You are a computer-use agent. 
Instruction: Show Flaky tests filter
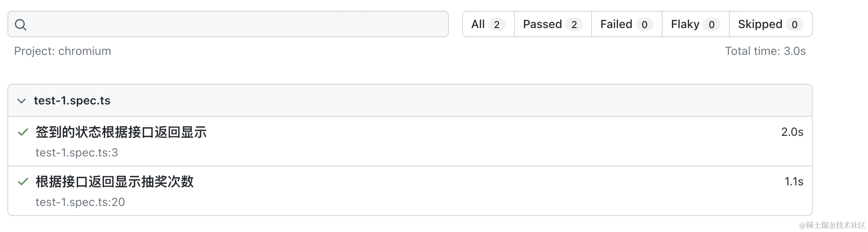click(x=696, y=24)
